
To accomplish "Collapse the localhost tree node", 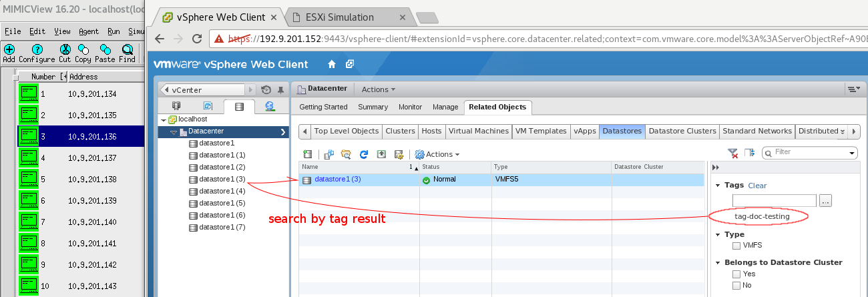I will coord(164,119).
